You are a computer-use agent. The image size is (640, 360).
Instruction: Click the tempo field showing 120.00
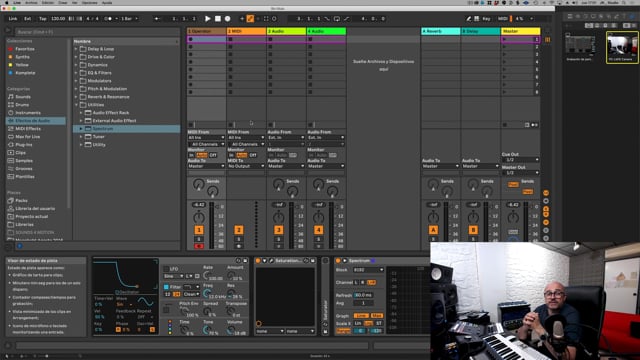58,18
